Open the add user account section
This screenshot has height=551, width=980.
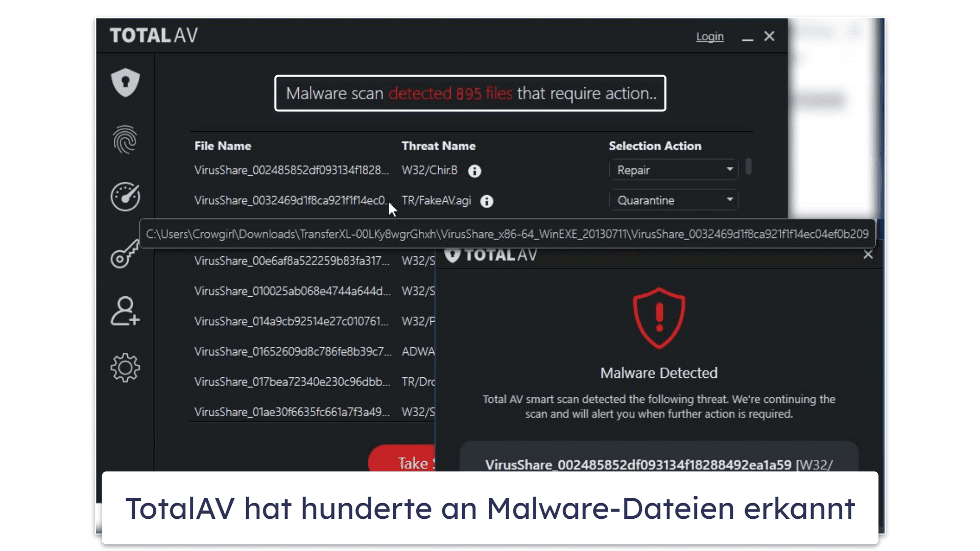[x=125, y=310]
